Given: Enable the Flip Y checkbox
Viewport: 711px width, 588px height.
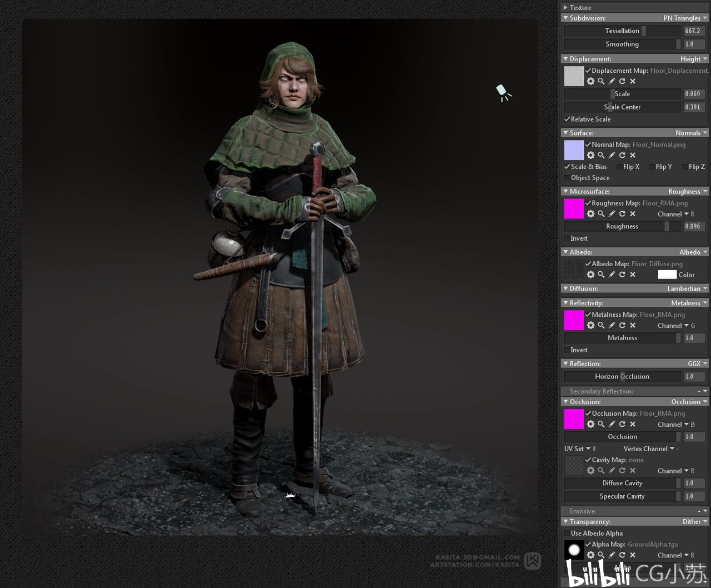Looking at the screenshot, I should [652, 167].
